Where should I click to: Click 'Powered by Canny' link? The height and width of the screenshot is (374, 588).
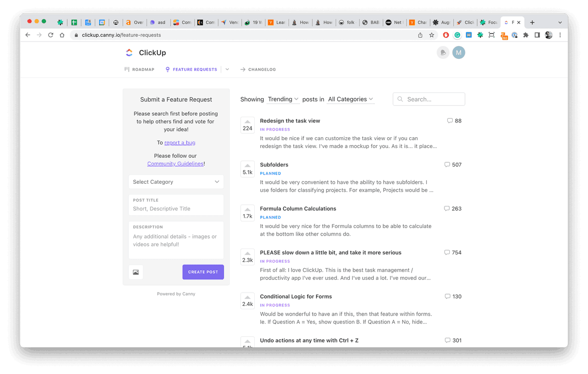click(176, 294)
